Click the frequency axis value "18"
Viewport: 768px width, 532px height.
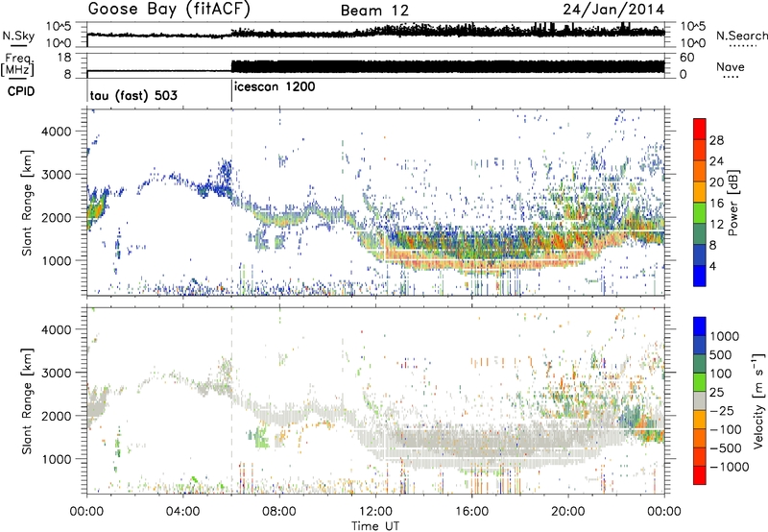click(x=64, y=58)
